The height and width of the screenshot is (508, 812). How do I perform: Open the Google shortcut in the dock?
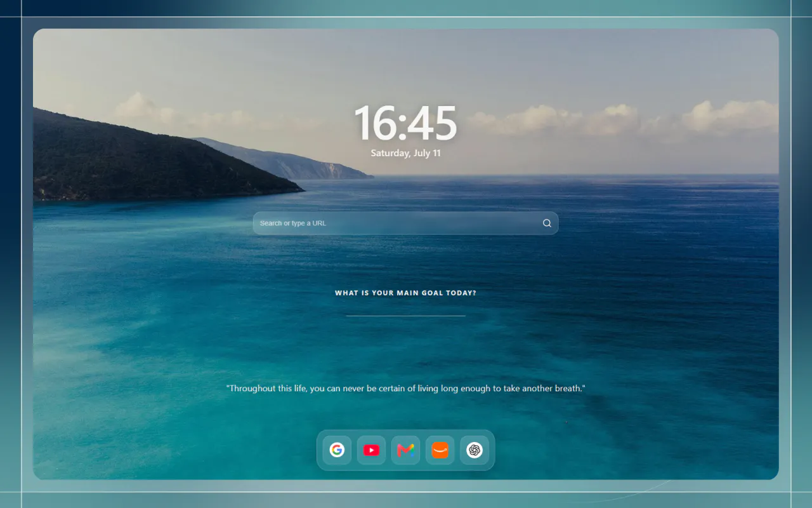[337, 450]
